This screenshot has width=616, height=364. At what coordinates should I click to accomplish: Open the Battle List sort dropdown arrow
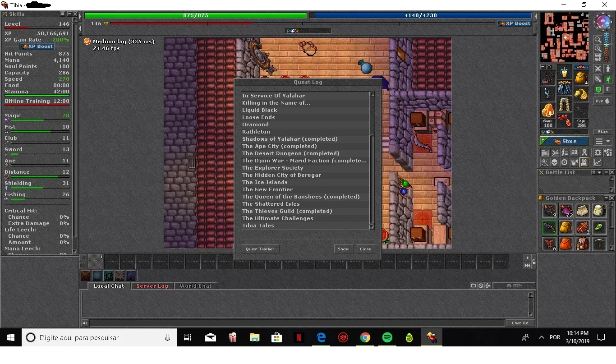[599, 172]
